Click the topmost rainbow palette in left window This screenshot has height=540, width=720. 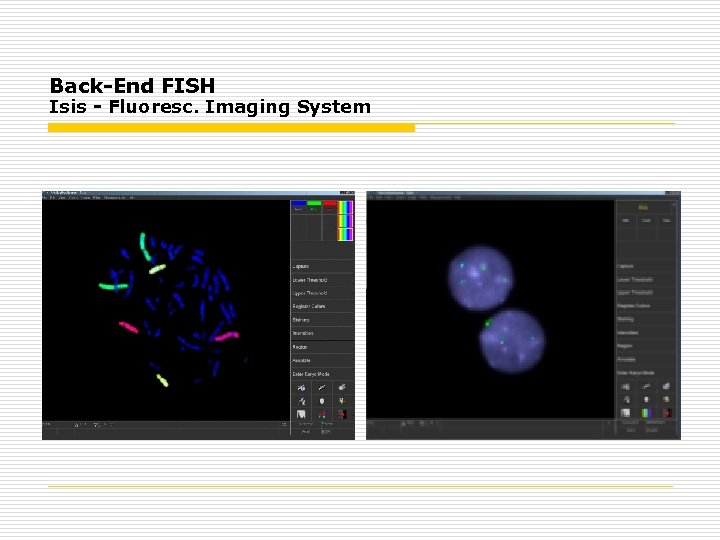pos(345,208)
